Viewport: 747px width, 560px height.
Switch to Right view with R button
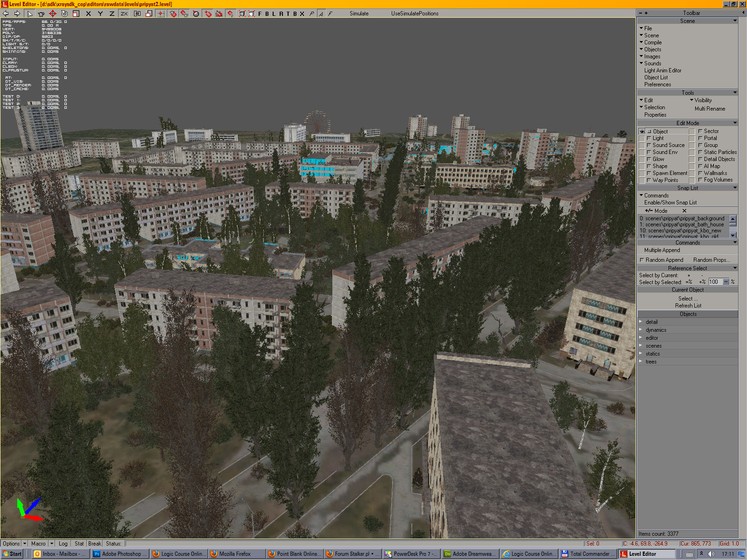point(281,14)
